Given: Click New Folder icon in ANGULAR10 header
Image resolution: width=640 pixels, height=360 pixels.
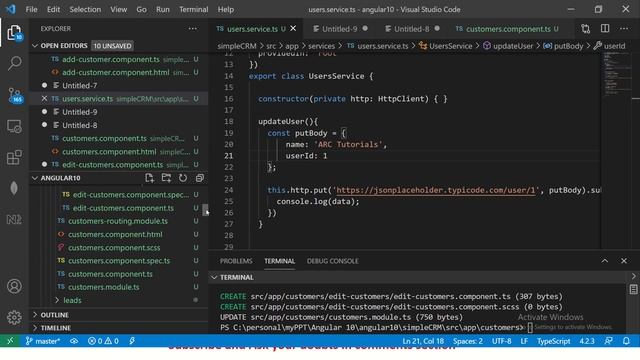Looking at the screenshot, I should coord(166,178).
